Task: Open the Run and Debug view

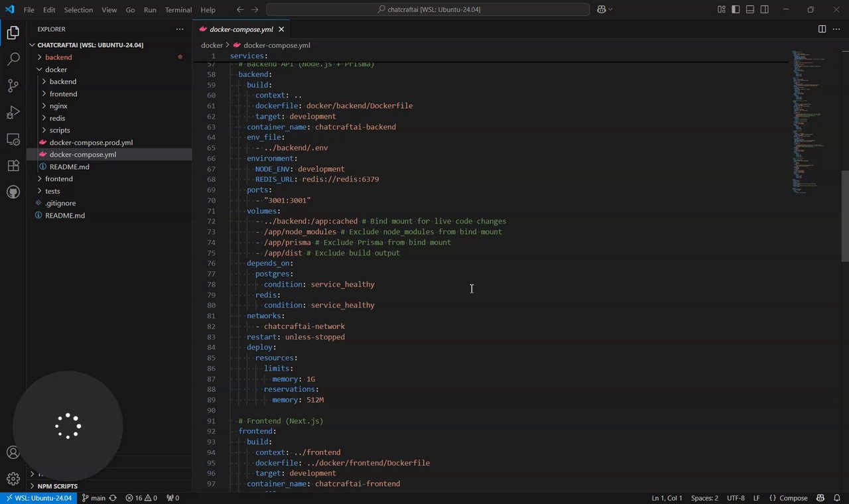Action: coord(13,112)
